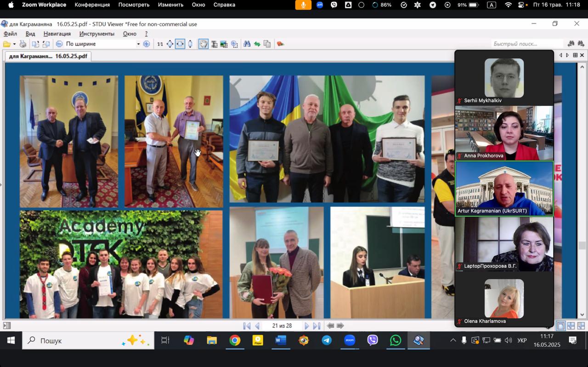The width and height of the screenshot is (588, 367).
Task: Close the current document tab
Action: pyautogui.click(x=582, y=55)
